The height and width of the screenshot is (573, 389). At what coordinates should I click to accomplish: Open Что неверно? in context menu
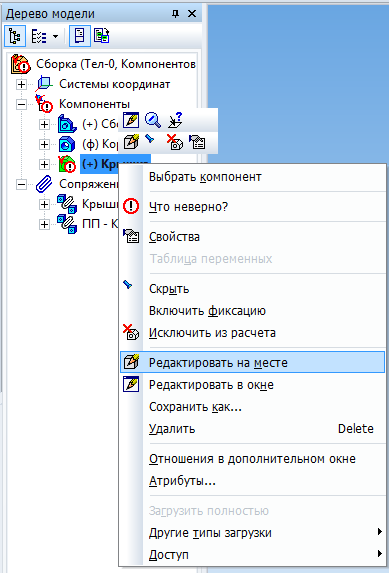(x=253, y=207)
